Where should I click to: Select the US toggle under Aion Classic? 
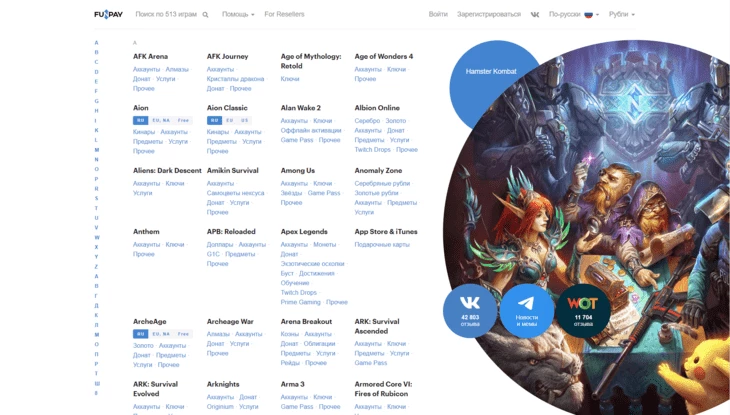click(x=244, y=120)
